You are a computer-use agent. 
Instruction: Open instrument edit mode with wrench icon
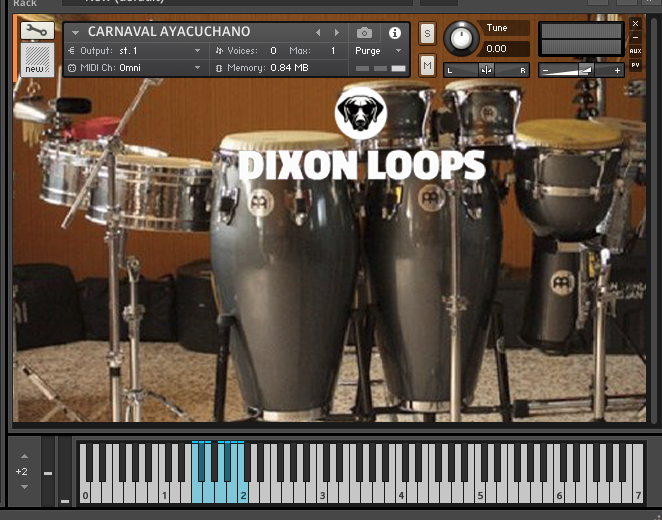[x=35, y=31]
